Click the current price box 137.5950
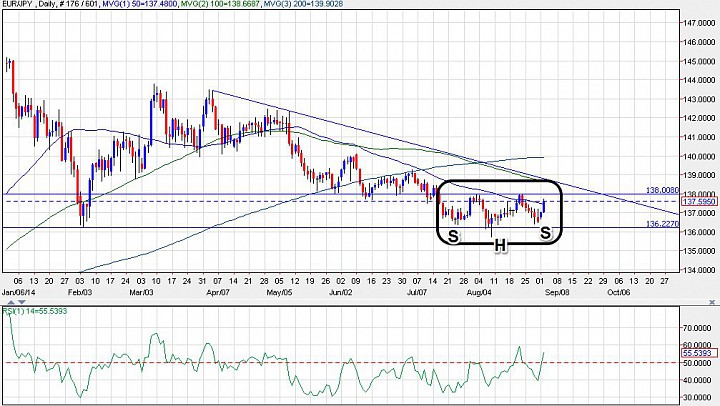Image resolution: width=720 pixels, height=406 pixels. (700, 202)
